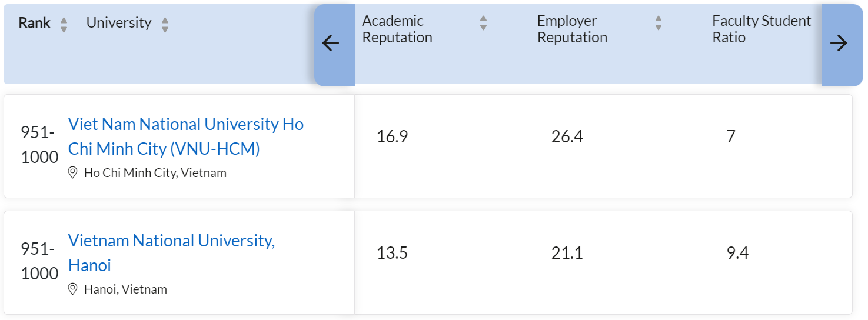The height and width of the screenshot is (320, 868).
Task: Sort using the Employer Reputation arrows icon
Action: tap(659, 23)
